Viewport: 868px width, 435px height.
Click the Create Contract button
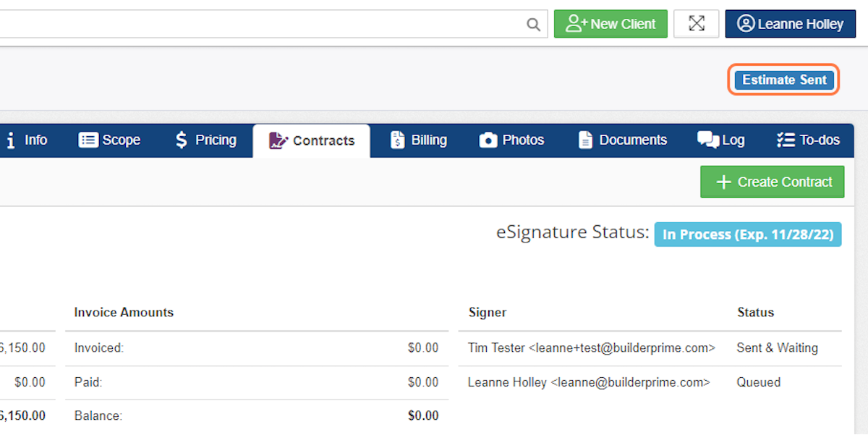tap(772, 182)
